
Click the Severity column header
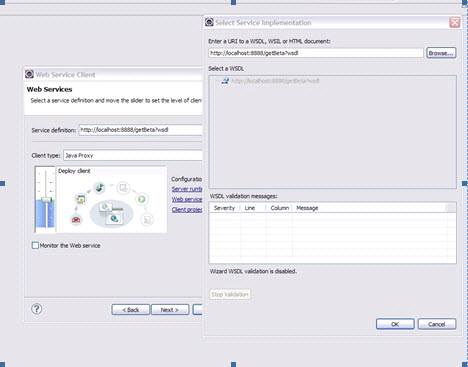click(x=224, y=208)
